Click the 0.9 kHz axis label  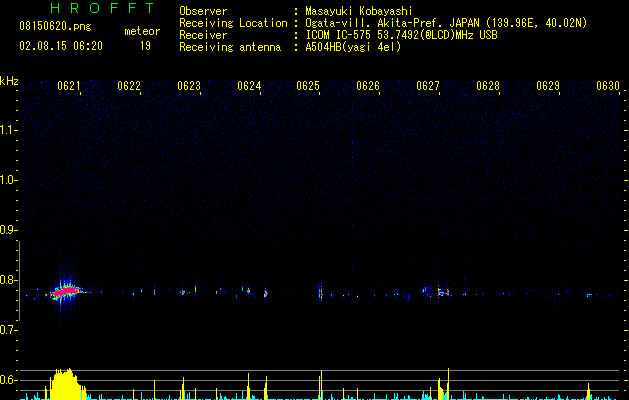pos(8,230)
